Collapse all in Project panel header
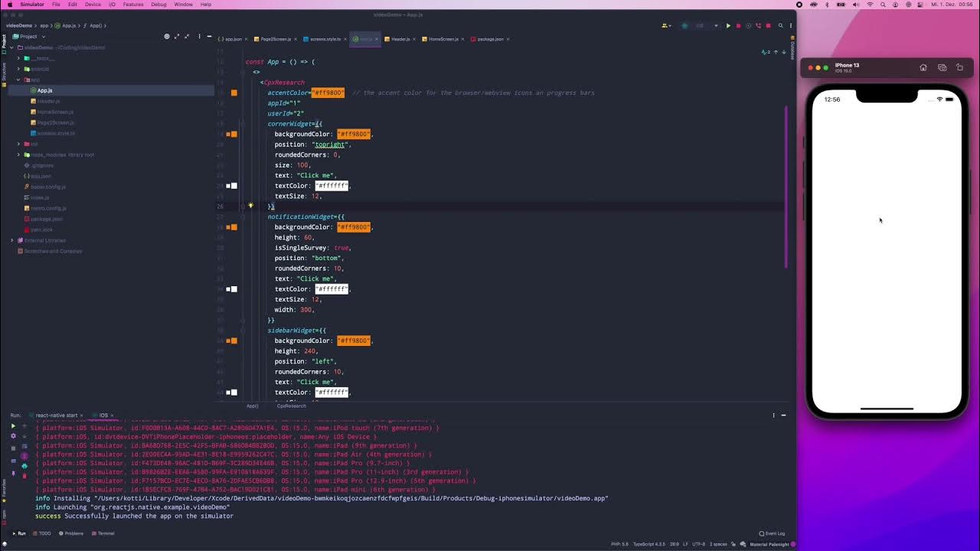Viewport: 980px width, 551px height. (187, 37)
